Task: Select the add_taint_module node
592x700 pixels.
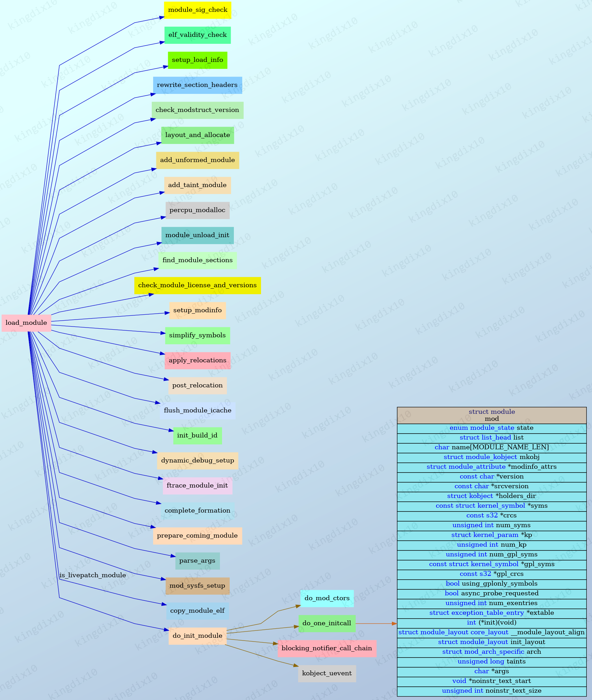Action: (198, 185)
